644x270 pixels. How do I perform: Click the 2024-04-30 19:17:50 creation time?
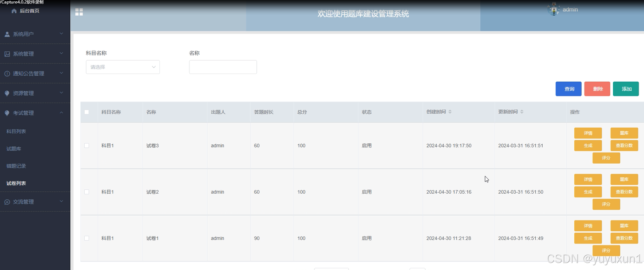(x=449, y=145)
